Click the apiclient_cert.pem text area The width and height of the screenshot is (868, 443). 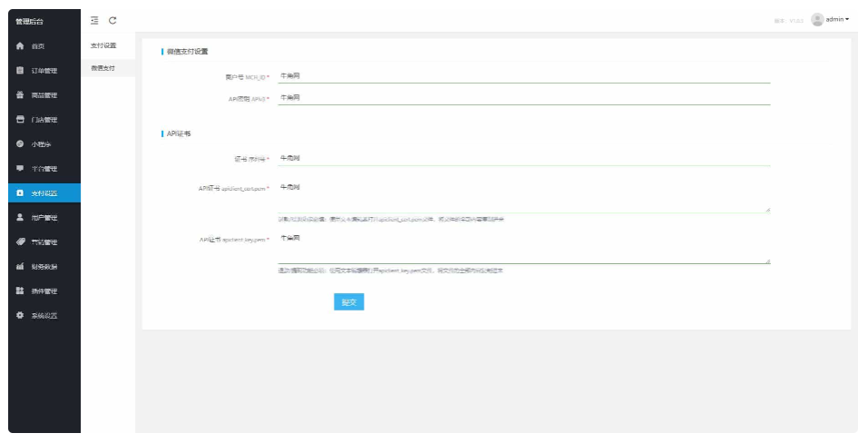[x=523, y=197]
